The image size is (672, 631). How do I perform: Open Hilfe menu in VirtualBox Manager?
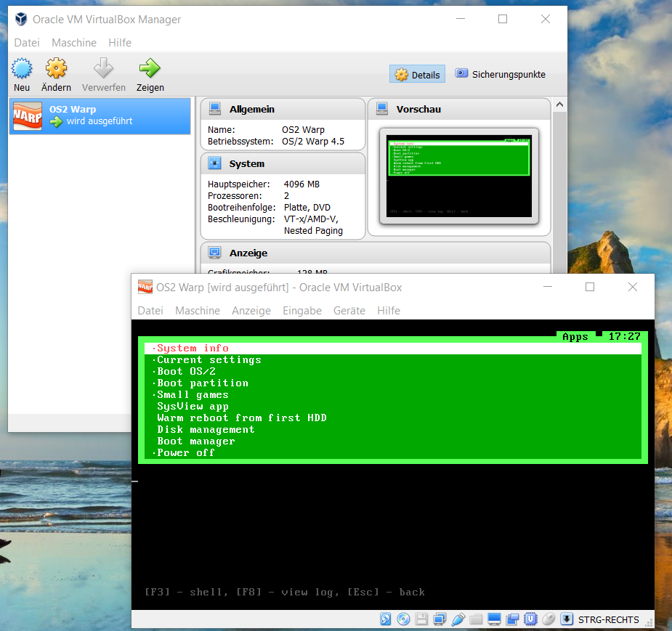pyautogui.click(x=120, y=43)
